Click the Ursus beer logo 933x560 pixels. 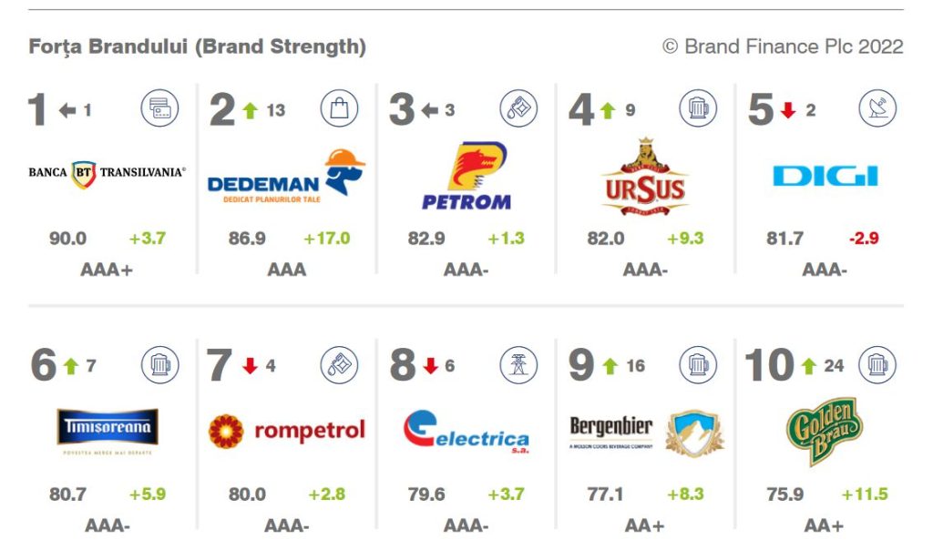pos(645,178)
